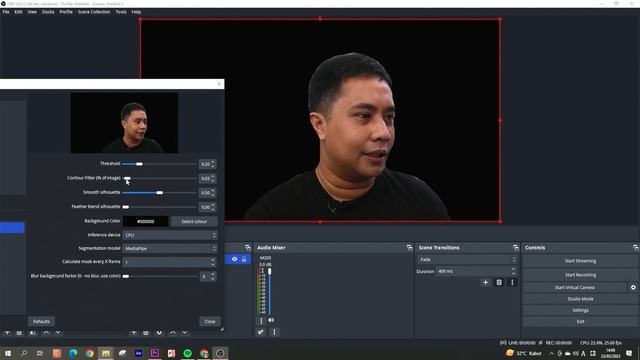
Task: Move the source up in the Sources toolbar
Action: pyautogui.click(x=173, y=333)
